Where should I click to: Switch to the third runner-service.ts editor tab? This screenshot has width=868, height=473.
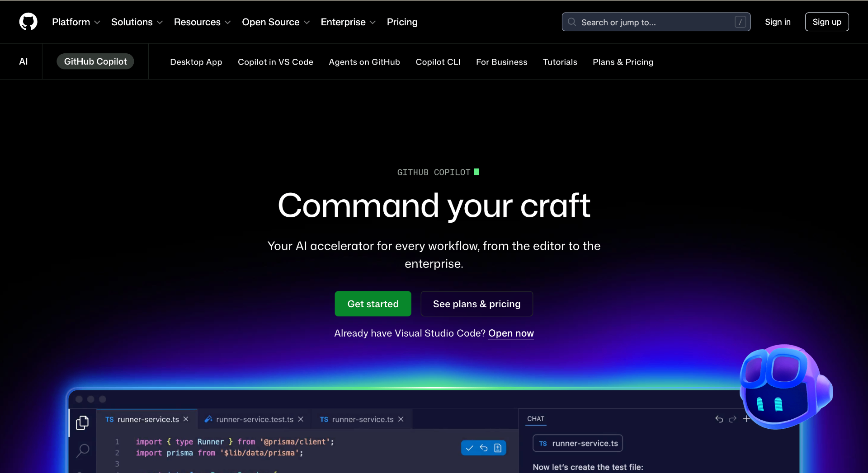363,419
